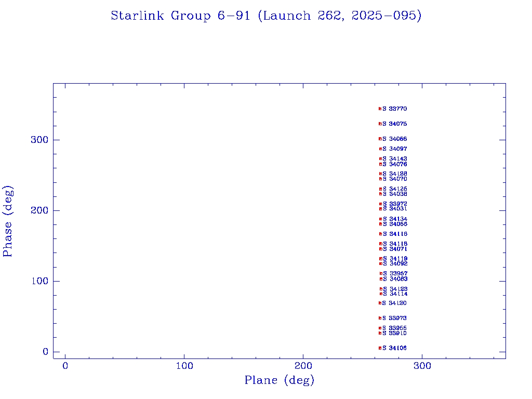Click the satellite label "S 34114"
This screenshot has height=399, width=532.
(x=395, y=294)
